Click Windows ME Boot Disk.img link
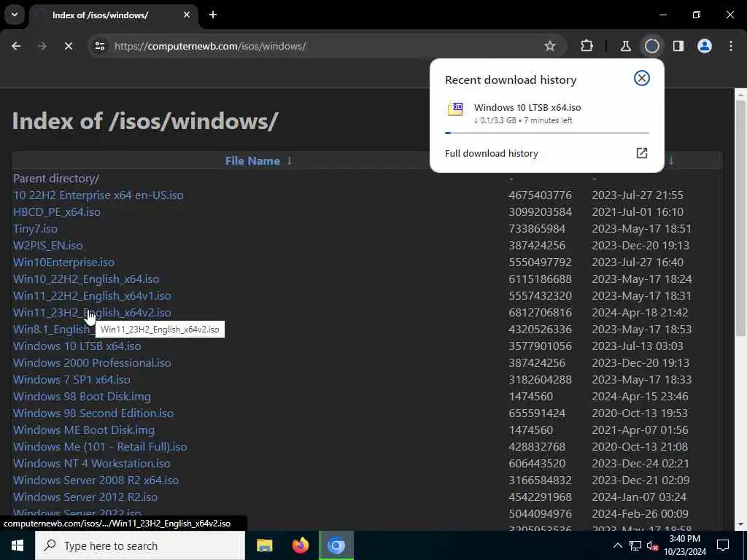Viewport: 747px width, 560px height. [84, 430]
